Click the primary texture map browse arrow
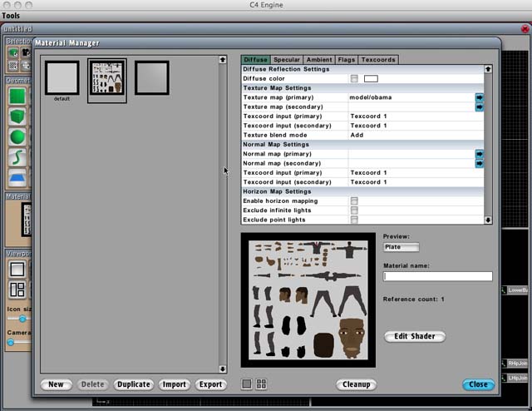This screenshot has width=532, height=411. coord(479,97)
